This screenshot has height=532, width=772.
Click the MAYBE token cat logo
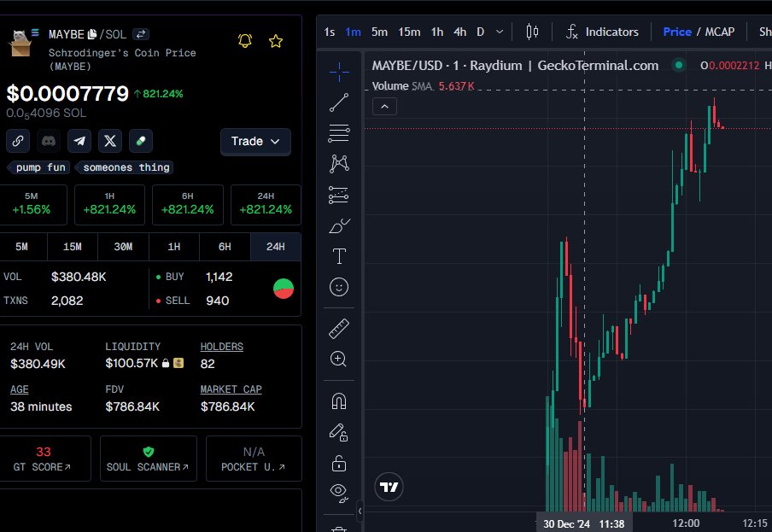point(20,43)
